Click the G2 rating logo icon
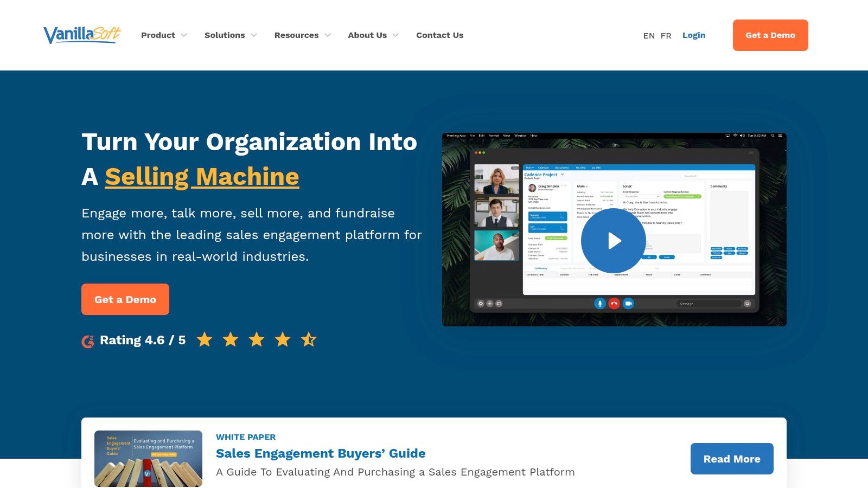 [x=88, y=341]
